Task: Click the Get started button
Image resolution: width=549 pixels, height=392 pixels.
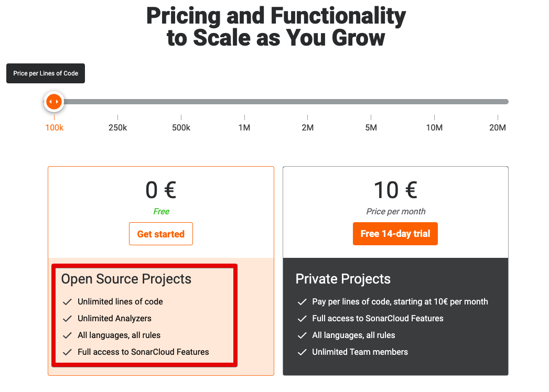Action: coord(160,234)
